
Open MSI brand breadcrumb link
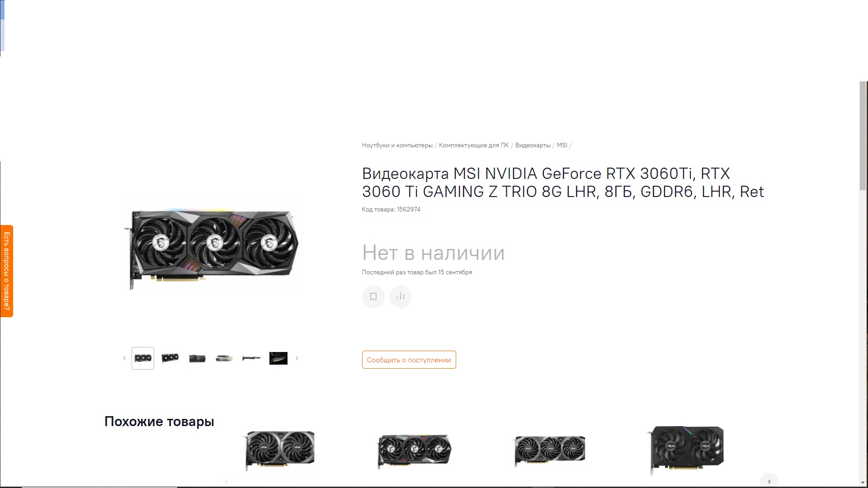pyautogui.click(x=562, y=145)
